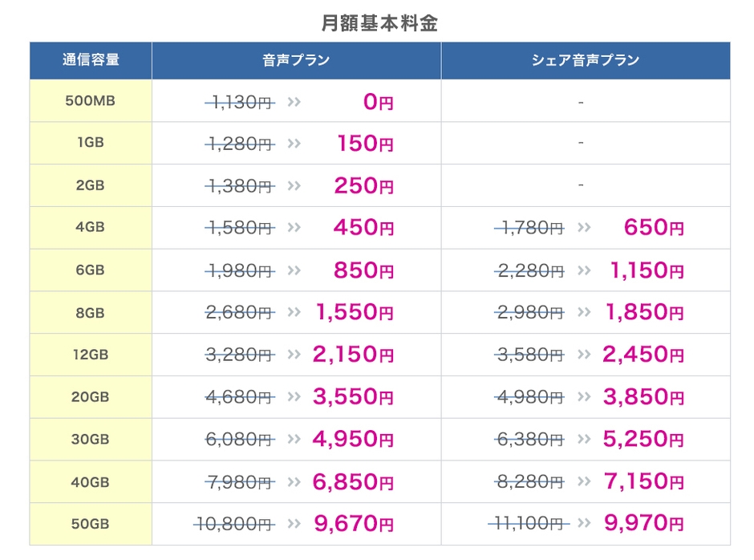This screenshot has height=560, width=754.
Task: Click the 450円 price in the 4GB row
Action: tap(363, 228)
